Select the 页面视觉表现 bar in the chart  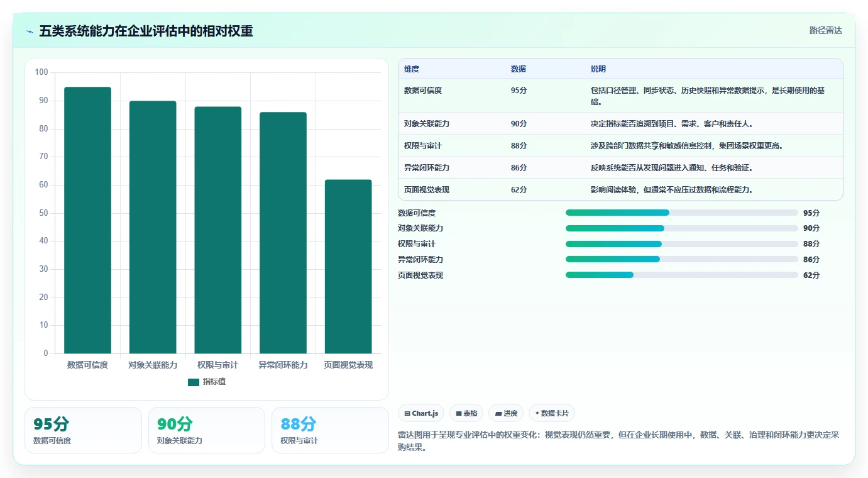tap(348, 267)
